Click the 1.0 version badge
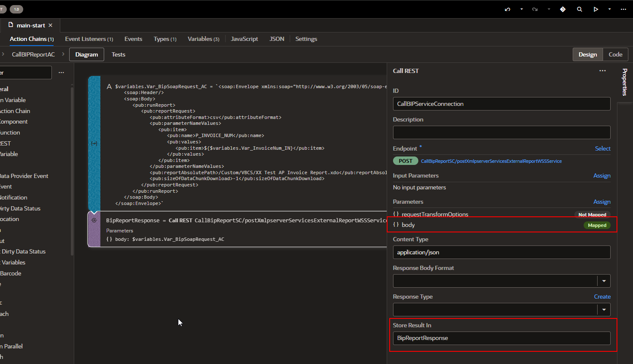The height and width of the screenshot is (364, 633). pos(16,9)
